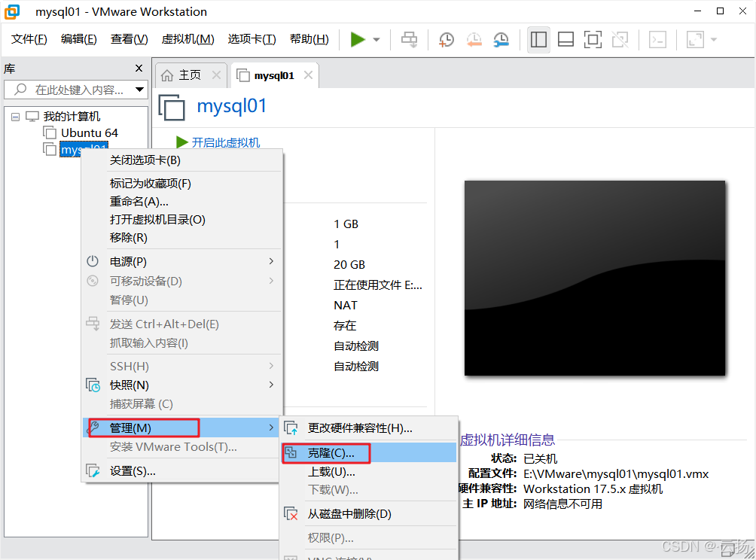
Task: Click the console view toolbar icon
Action: [x=657, y=40]
